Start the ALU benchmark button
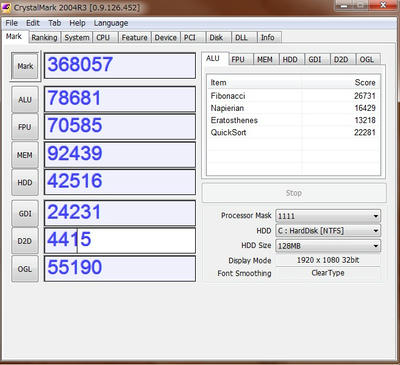 (x=25, y=100)
